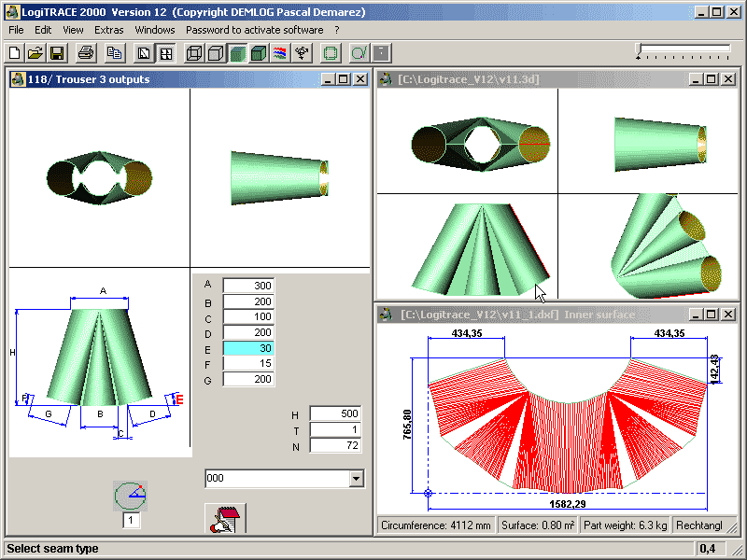Click the dark grey square toolbar button
Screen dimensions: 747x560
coord(381,53)
